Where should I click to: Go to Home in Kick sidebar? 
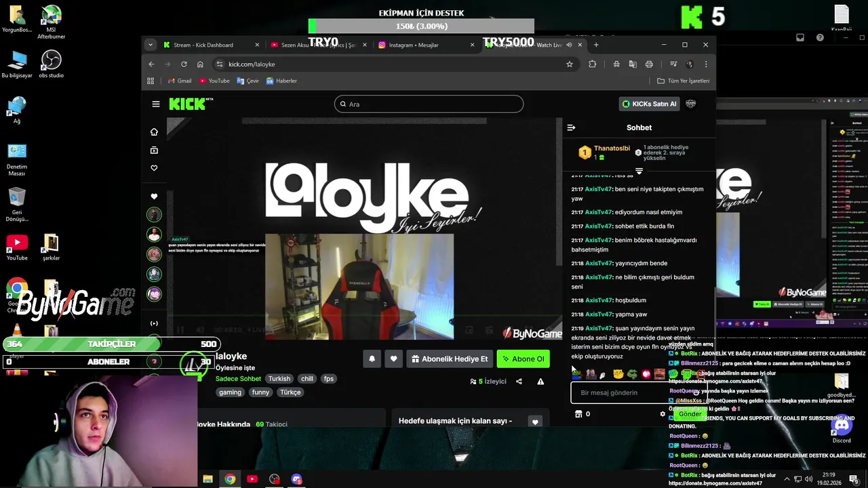(154, 131)
